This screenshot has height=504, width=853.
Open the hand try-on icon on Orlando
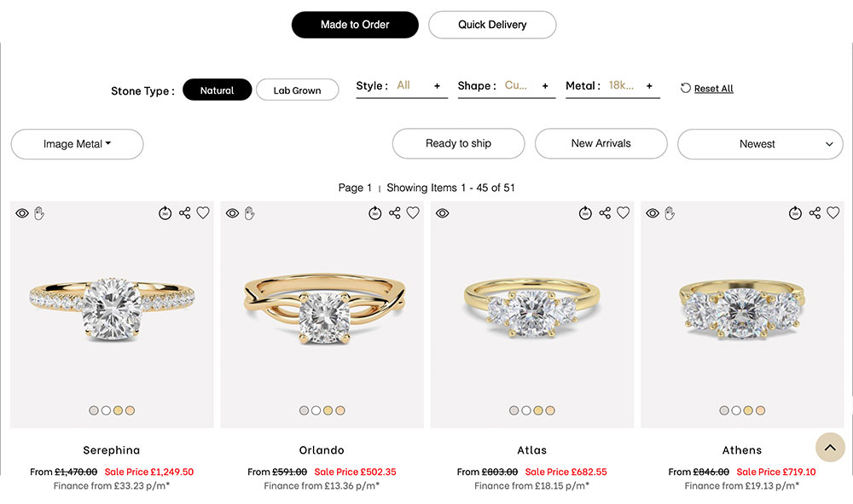pos(249,213)
